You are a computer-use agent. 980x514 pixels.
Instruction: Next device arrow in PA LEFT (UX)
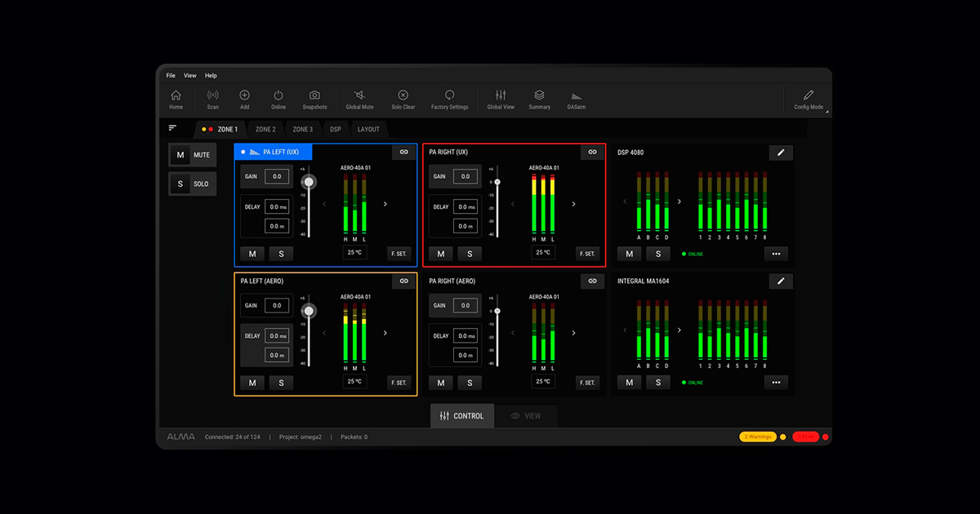(x=385, y=204)
